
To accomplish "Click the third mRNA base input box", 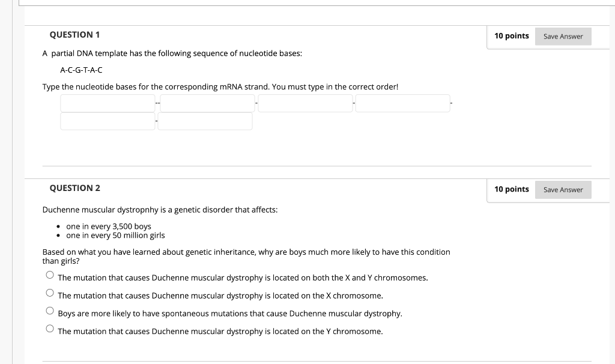I will click(304, 103).
